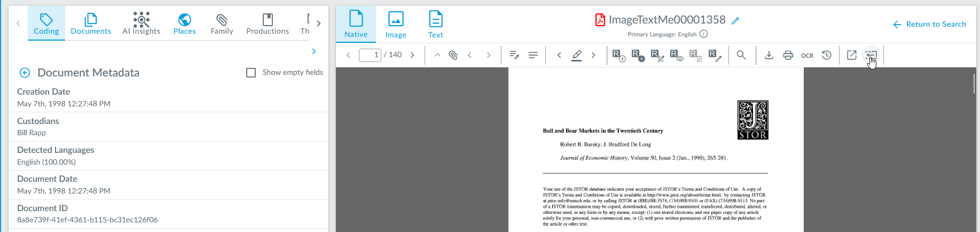Go to the next page of the document

point(412,55)
